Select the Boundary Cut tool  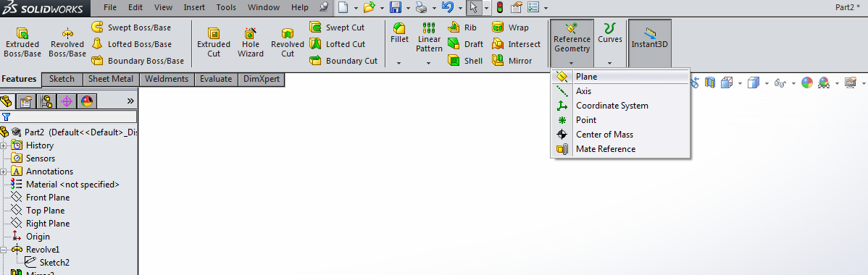[343, 61]
